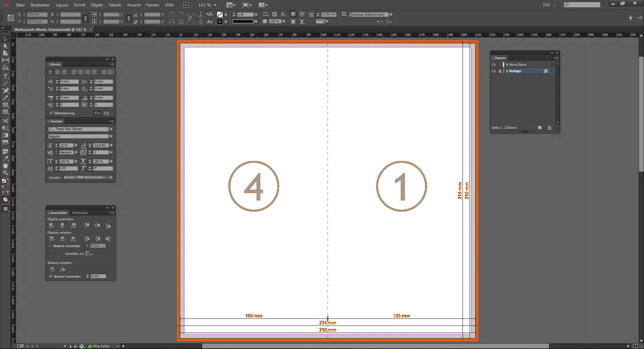The height and width of the screenshot is (349, 644).
Task: Open the Times New Roman font dropdown
Action: (111, 129)
